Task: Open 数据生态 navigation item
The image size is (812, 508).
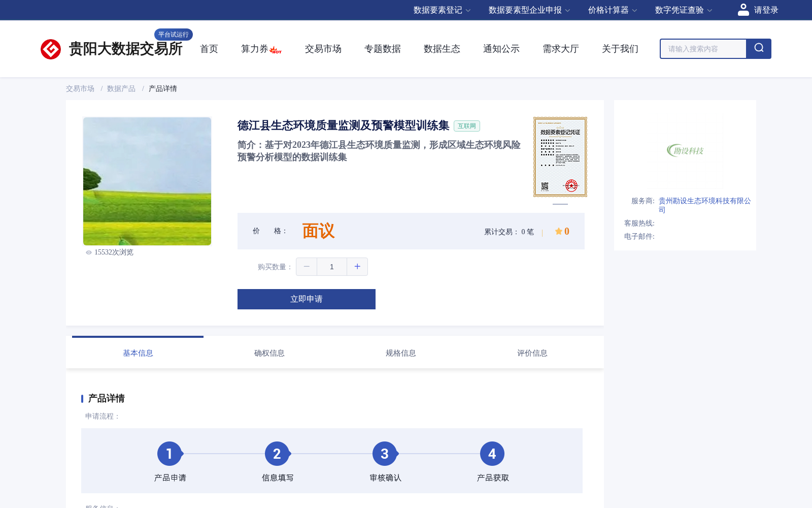Action: (442, 49)
